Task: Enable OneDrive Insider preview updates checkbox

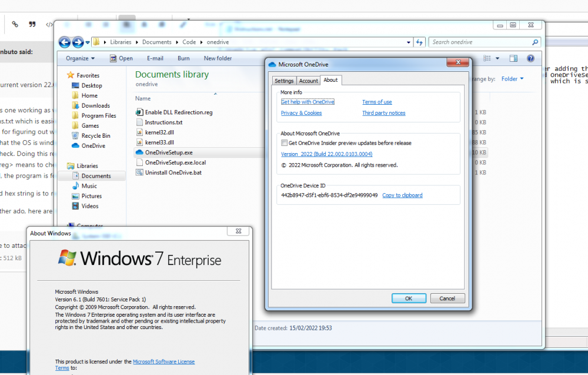Action: pyautogui.click(x=285, y=143)
